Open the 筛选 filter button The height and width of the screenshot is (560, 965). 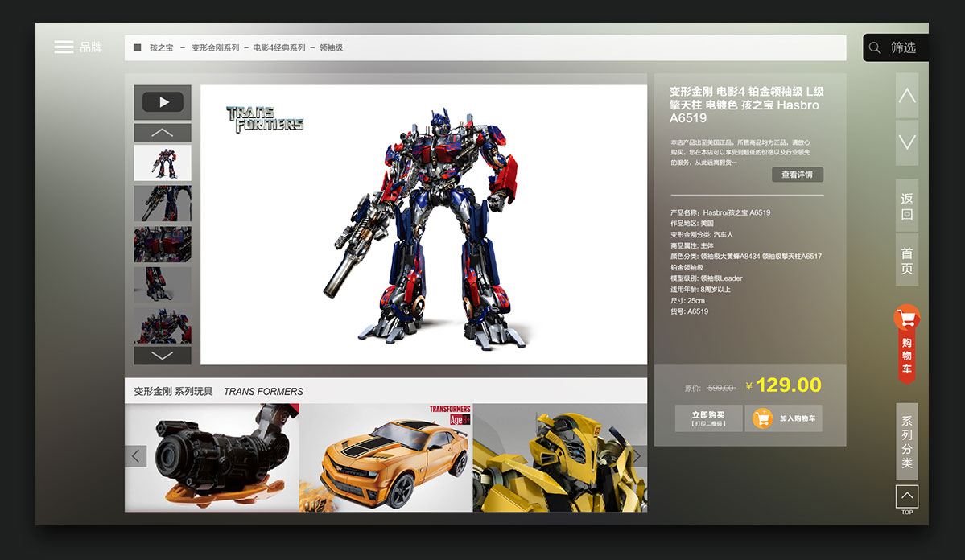click(x=896, y=48)
